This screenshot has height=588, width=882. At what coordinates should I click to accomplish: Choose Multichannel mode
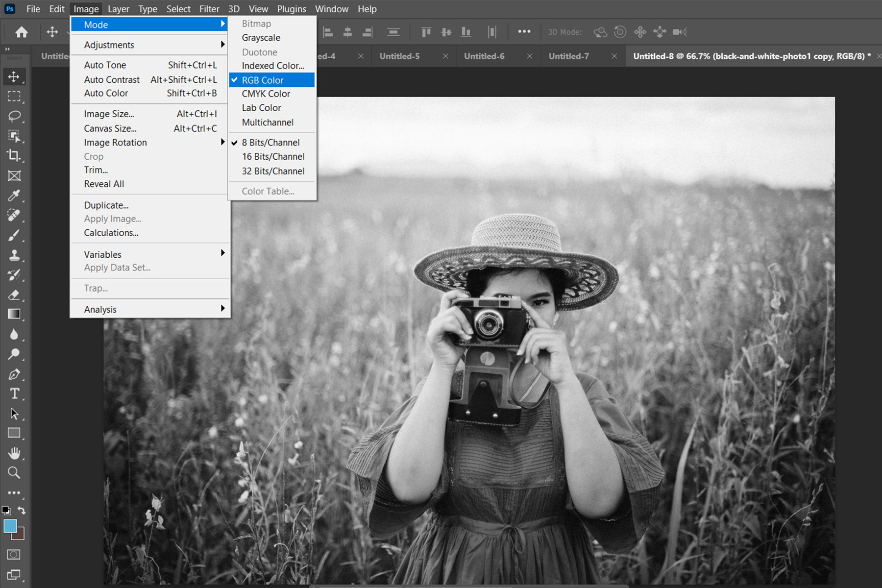[x=272, y=122]
